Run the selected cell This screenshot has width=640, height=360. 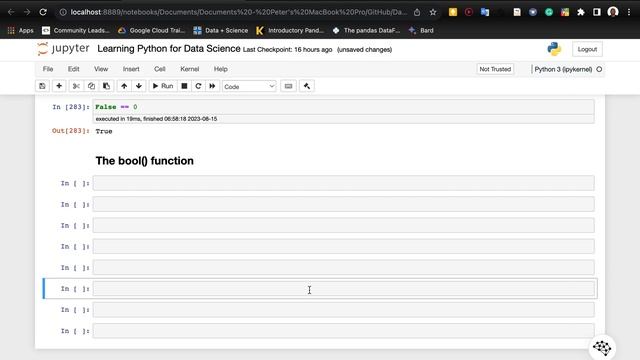coord(163,86)
